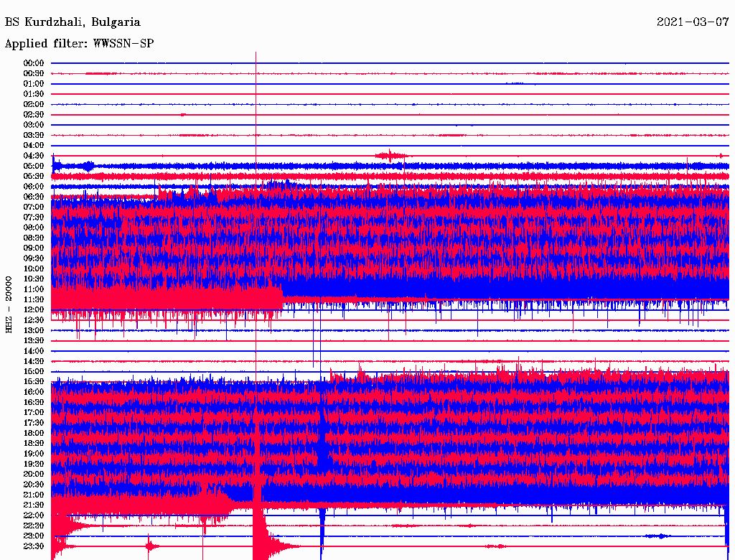Screen dimensions: 735x560
Task: Select the 23:30 time label
Action: tap(34, 546)
